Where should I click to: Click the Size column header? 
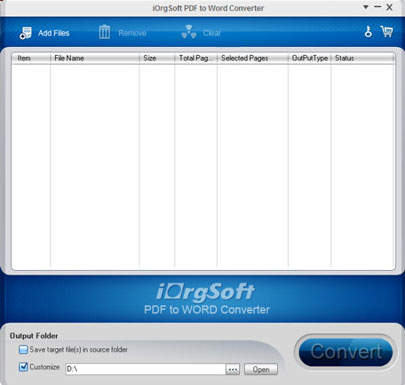click(x=157, y=58)
